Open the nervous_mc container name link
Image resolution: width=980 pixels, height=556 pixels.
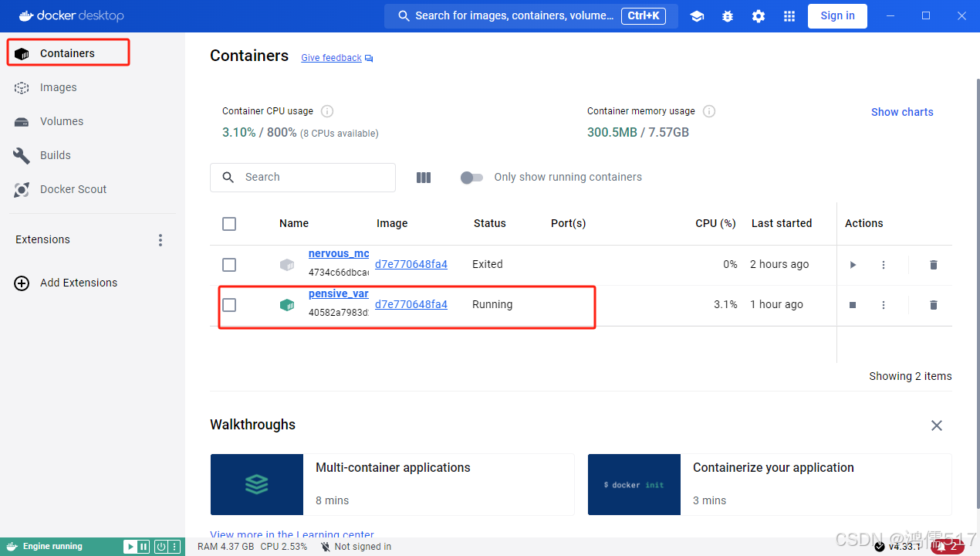339,253
